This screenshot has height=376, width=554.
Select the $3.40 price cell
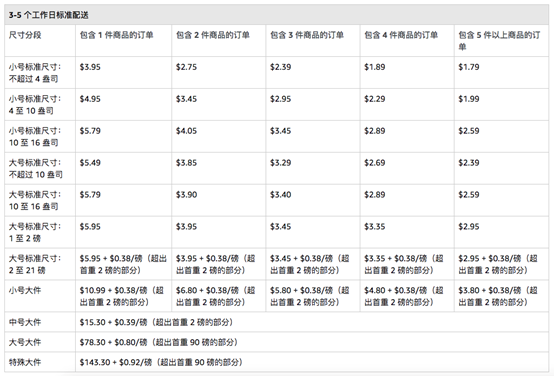tap(281, 195)
